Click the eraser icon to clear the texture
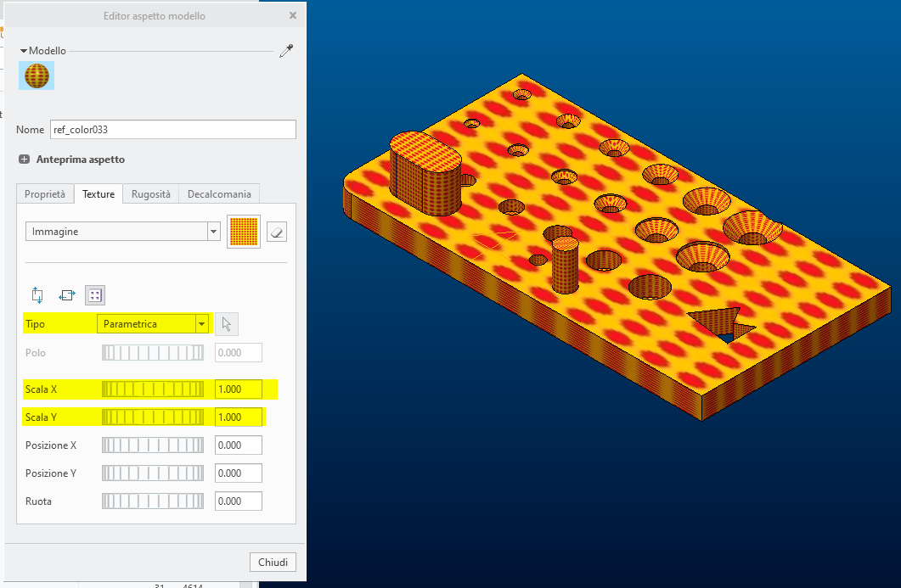The image size is (901, 588). click(276, 231)
